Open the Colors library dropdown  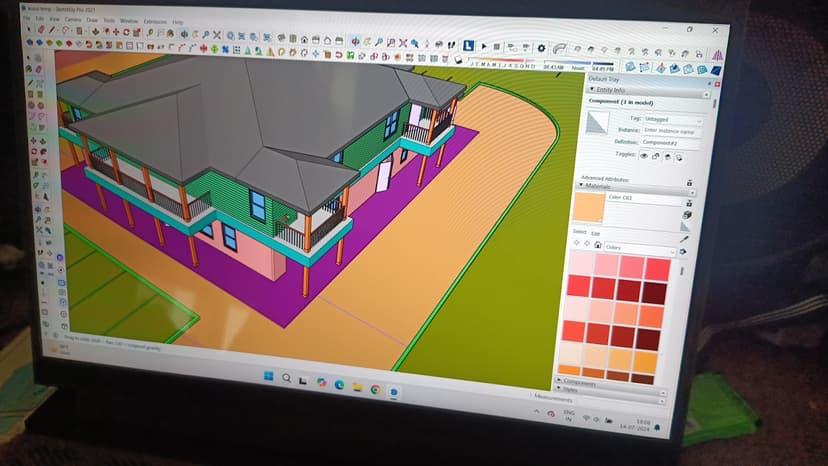[x=639, y=247]
